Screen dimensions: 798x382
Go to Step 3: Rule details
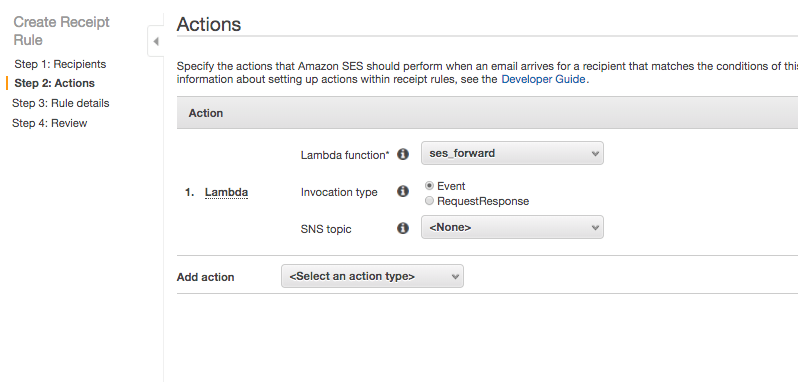[x=61, y=103]
